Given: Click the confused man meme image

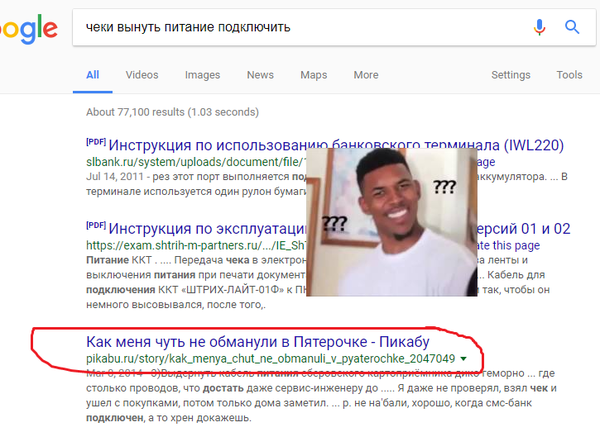Looking at the screenshot, I should (x=390, y=220).
